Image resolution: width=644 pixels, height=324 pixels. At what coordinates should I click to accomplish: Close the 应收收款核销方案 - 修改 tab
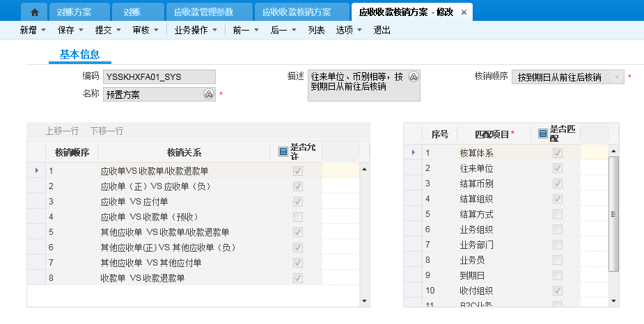coord(464,13)
